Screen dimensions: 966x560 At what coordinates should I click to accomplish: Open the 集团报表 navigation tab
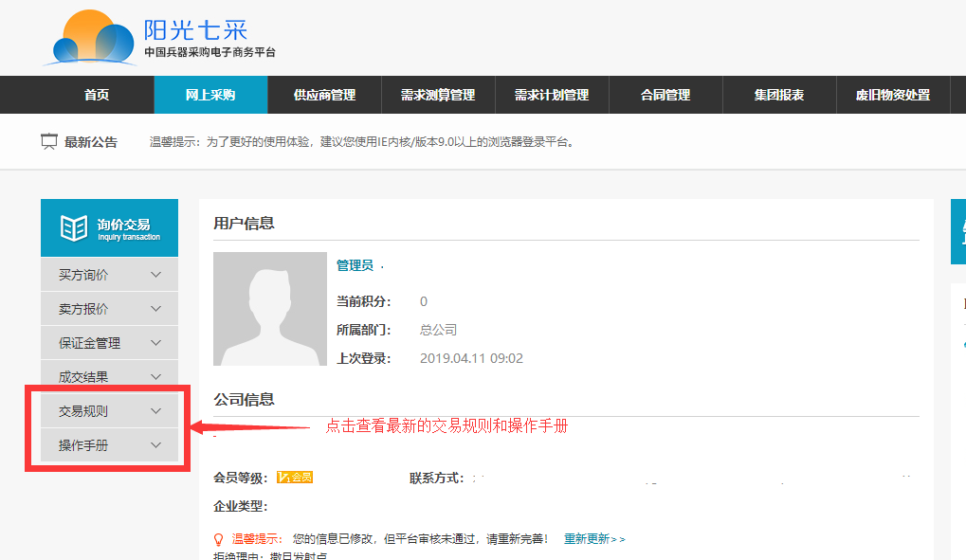click(779, 95)
